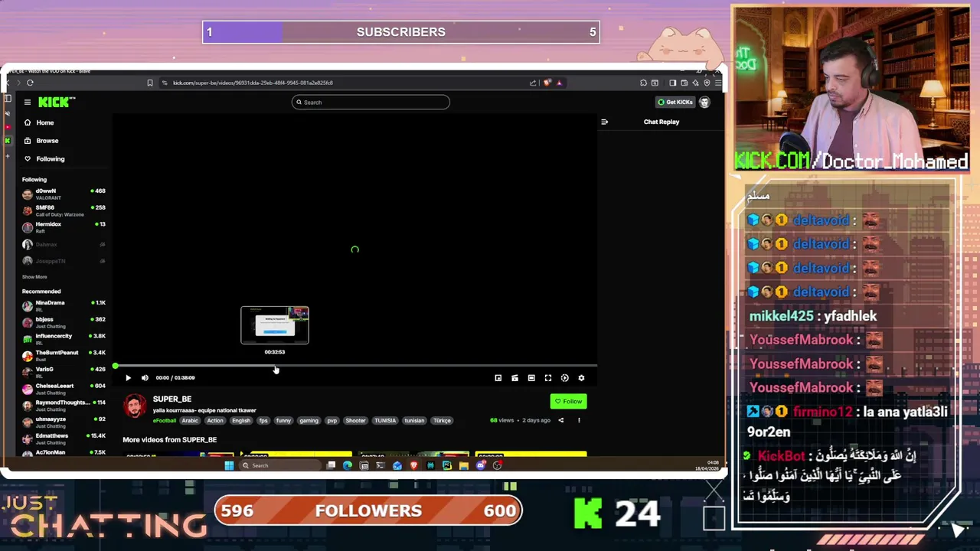Open Edmatthews recommended channel
980x551 pixels.
point(64,439)
